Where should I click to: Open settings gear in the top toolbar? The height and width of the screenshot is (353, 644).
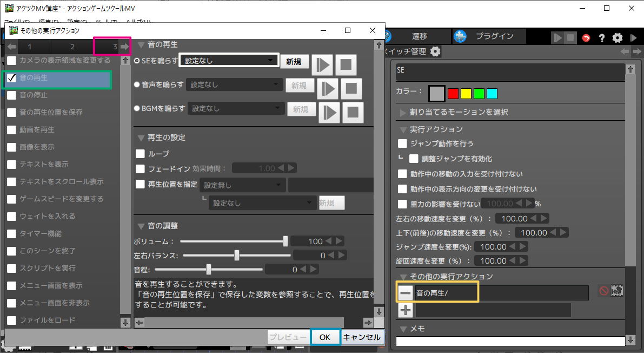click(x=618, y=38)
